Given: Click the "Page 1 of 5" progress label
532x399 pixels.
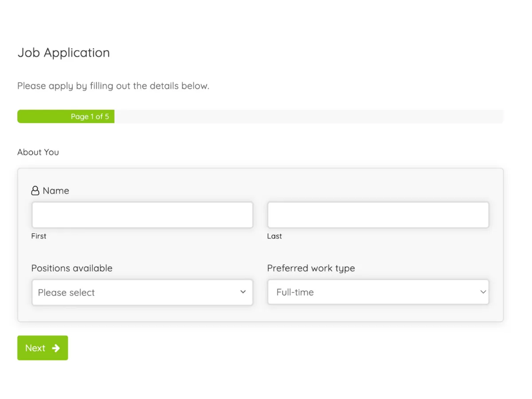Looking at the screenshot, I should pyautogui.click(x=90, y=117).
